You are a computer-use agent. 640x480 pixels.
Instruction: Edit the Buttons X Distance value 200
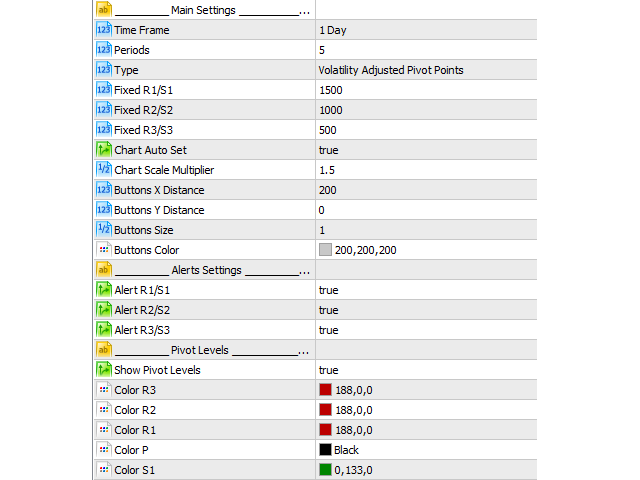pyautogui.click(x=328, y=190)
